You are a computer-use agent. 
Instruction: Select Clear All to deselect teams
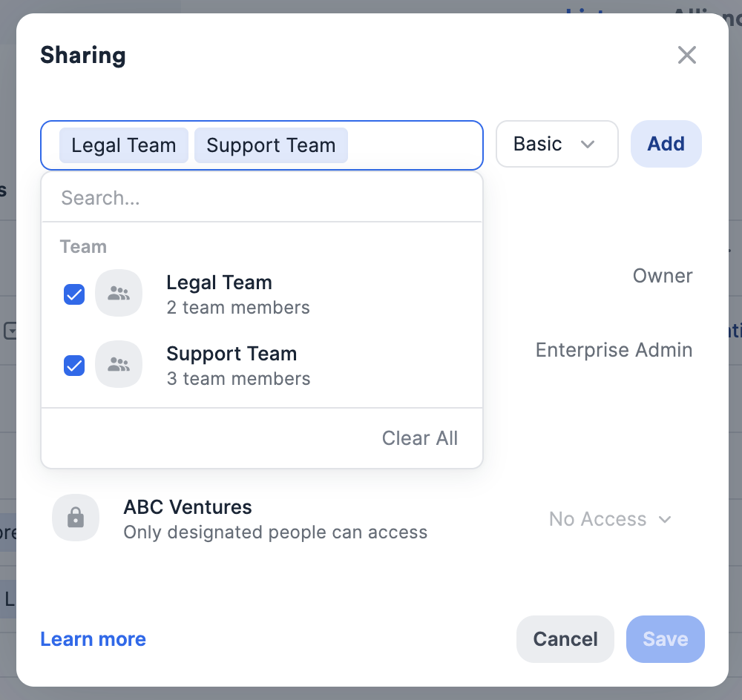tap(419, 438)
